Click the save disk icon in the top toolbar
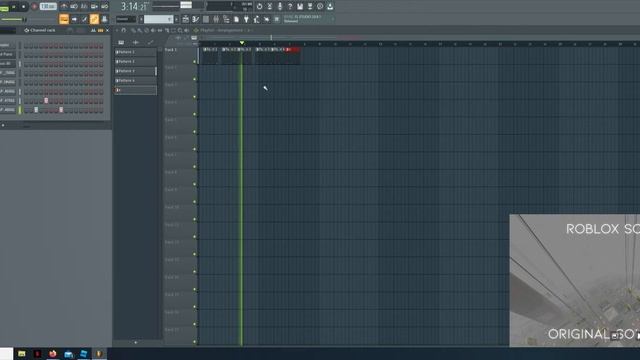 [300, 7]
